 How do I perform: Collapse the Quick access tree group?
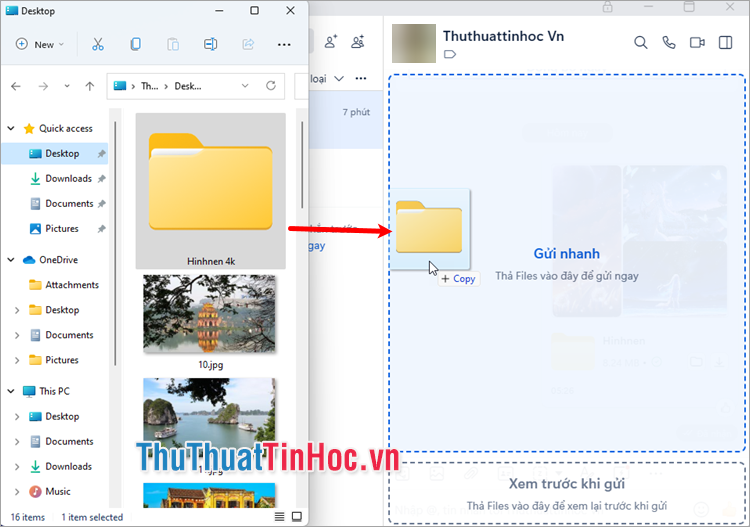11,128
